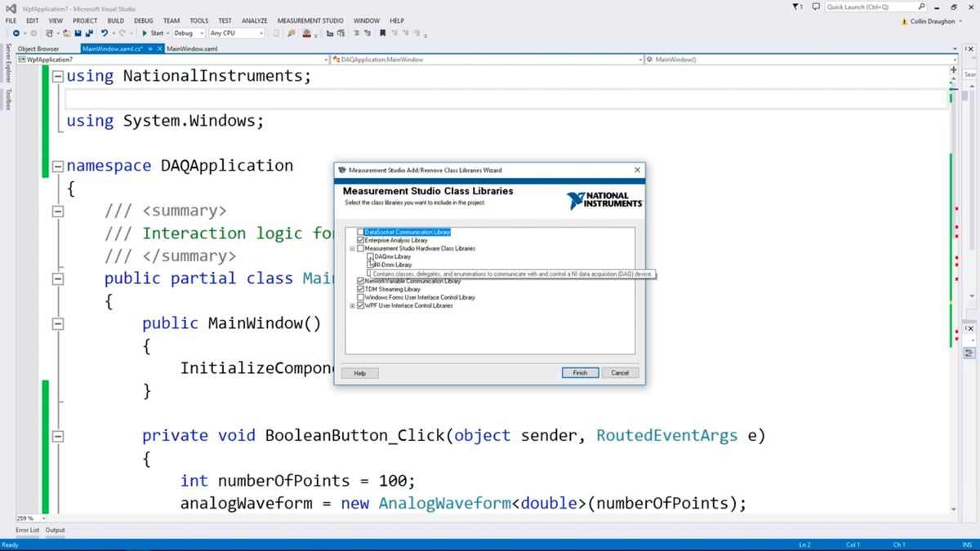Open the Error List tab

click(x=27, y=530)
